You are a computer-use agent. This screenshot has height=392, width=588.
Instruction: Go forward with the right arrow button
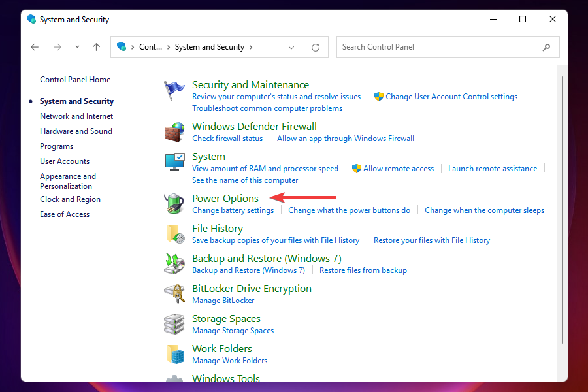(57, 47)
